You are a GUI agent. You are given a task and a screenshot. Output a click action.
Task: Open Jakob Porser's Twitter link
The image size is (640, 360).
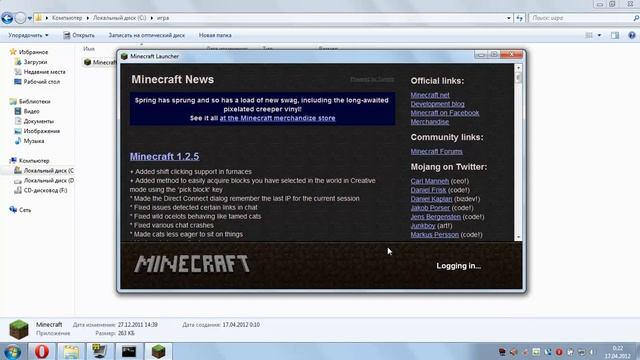point(430,208)
